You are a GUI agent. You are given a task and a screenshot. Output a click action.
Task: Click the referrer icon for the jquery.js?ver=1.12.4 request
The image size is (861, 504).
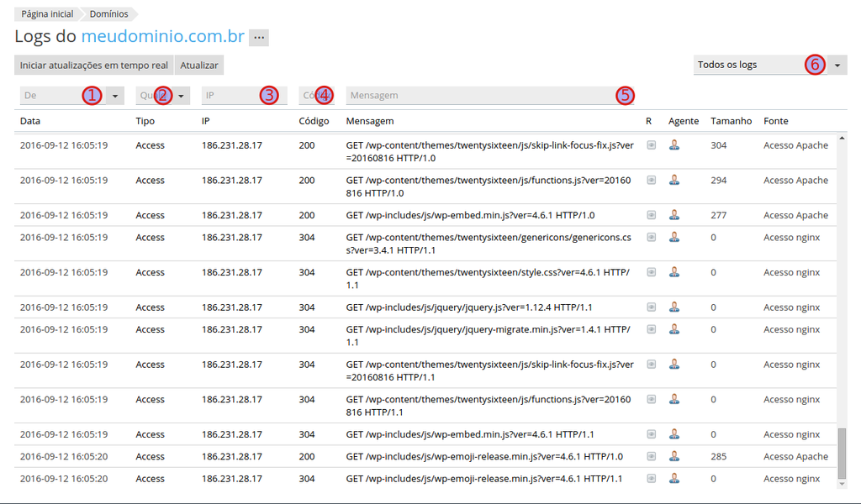651,307
